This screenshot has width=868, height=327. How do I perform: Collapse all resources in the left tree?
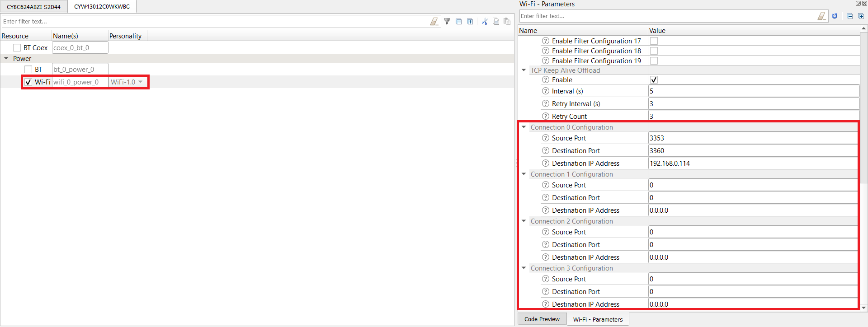click(459, 21)
